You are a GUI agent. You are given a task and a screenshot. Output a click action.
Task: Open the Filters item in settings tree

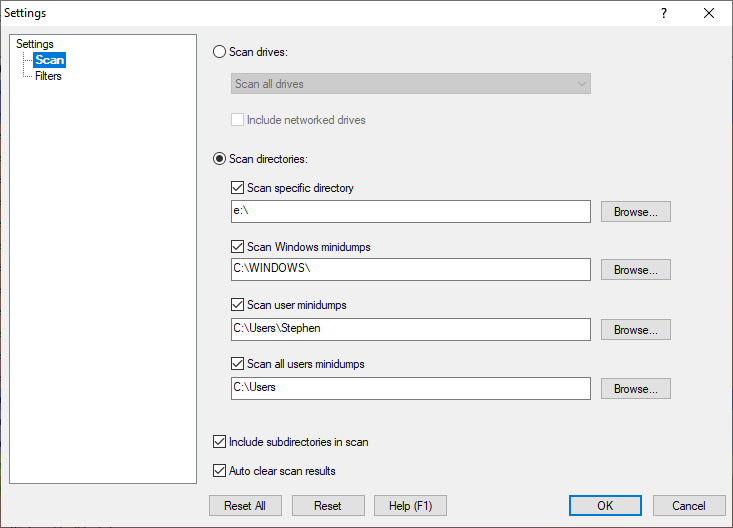tap(48, 76)
